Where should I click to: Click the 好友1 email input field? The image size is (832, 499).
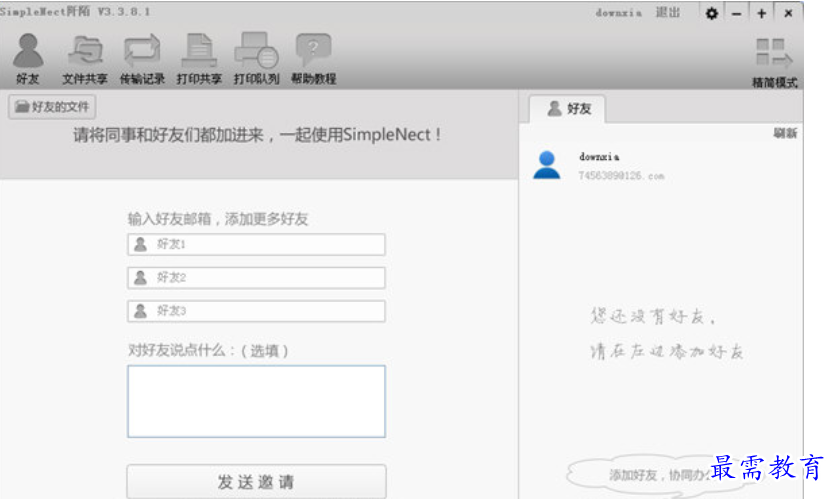pyautogui.click(x=256, y=245)
